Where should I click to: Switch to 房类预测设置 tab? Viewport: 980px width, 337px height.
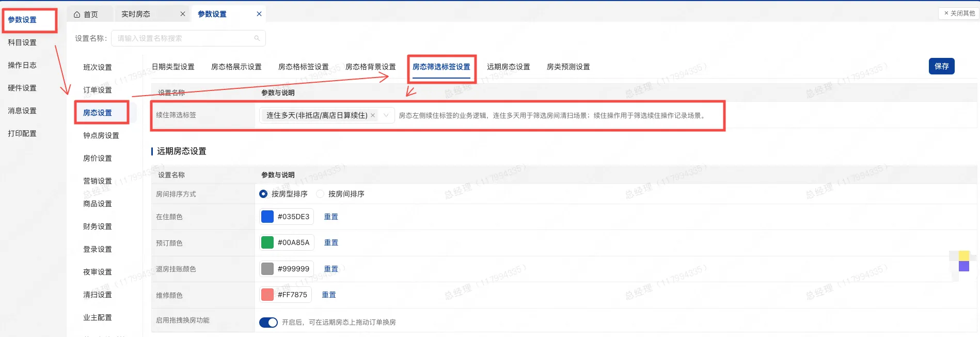tap(568, 67)
